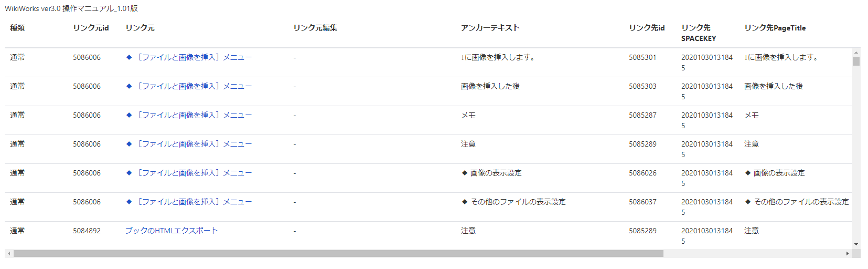Select the リンク先PageTitle column header
The height and width of the screenshot is (269, 868).
click(x=775, y=28)
